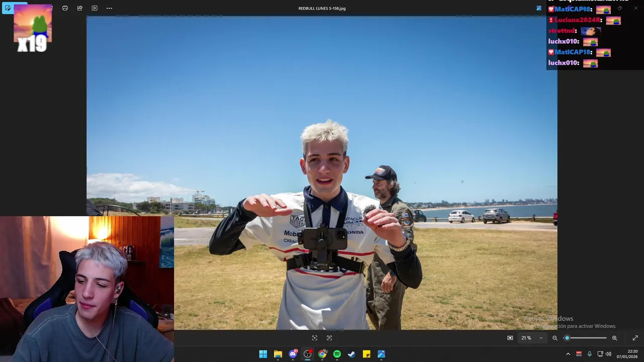The height and width of the screenshot is (362, 644).
Task: Click the zoom slider handle
Action: coord(567,338)
